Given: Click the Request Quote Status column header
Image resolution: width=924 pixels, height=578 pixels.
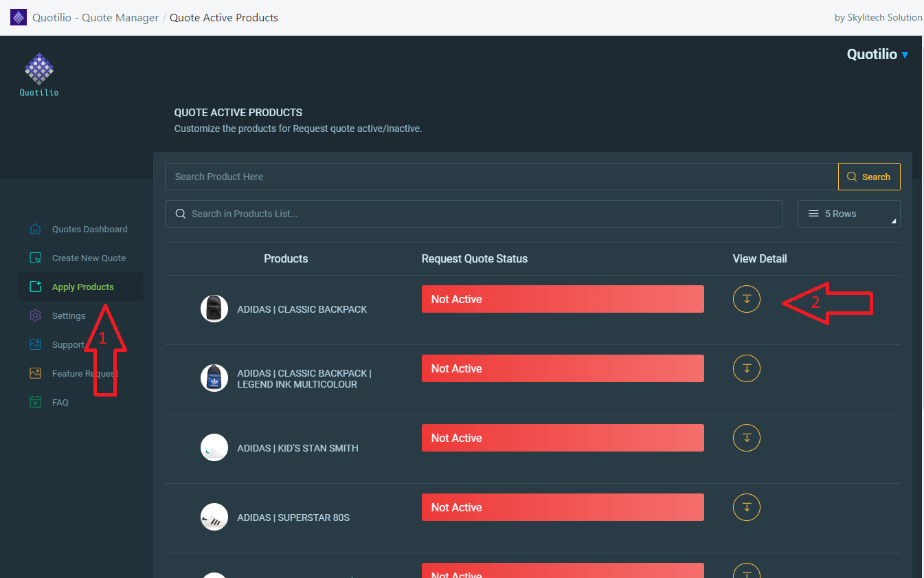Looking at the screenshot, I should (475, 259).
